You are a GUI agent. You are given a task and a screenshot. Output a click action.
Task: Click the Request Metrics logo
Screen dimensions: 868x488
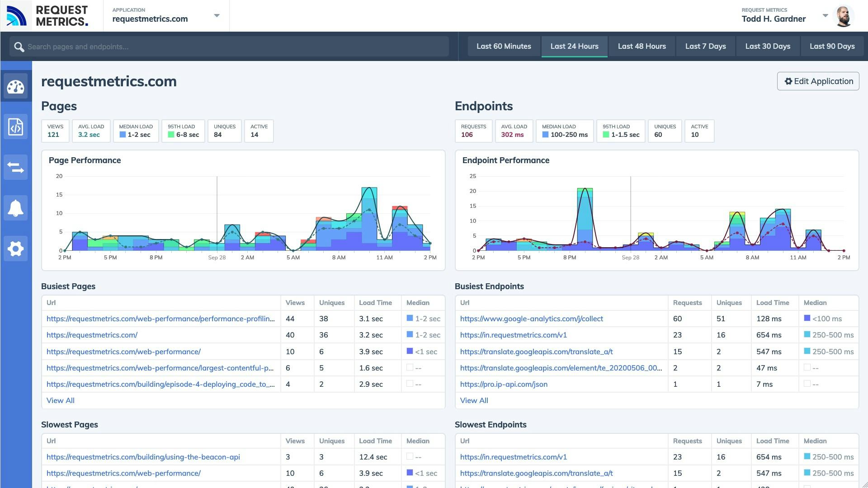click(47, 15)
